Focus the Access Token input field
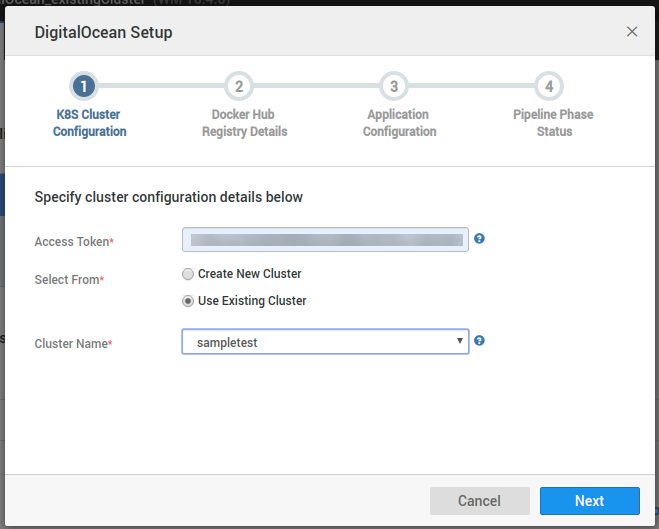The width and height of the screenshot is (659, 529). 325,239
